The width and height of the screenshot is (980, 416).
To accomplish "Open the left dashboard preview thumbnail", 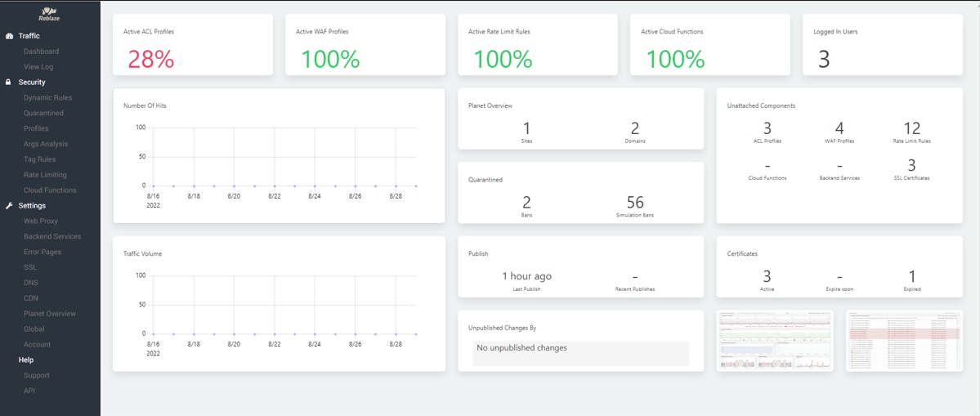I will pyautogui.click(x=775, y=341).
